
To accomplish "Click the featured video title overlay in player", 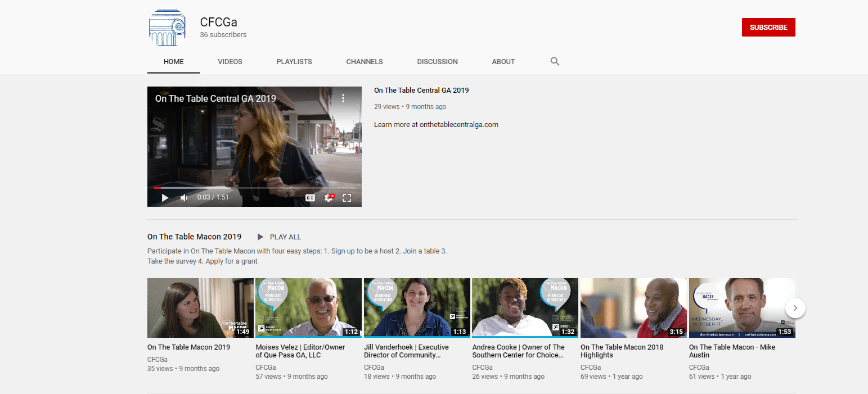I will pyautogui.click(x=215, y=98).
